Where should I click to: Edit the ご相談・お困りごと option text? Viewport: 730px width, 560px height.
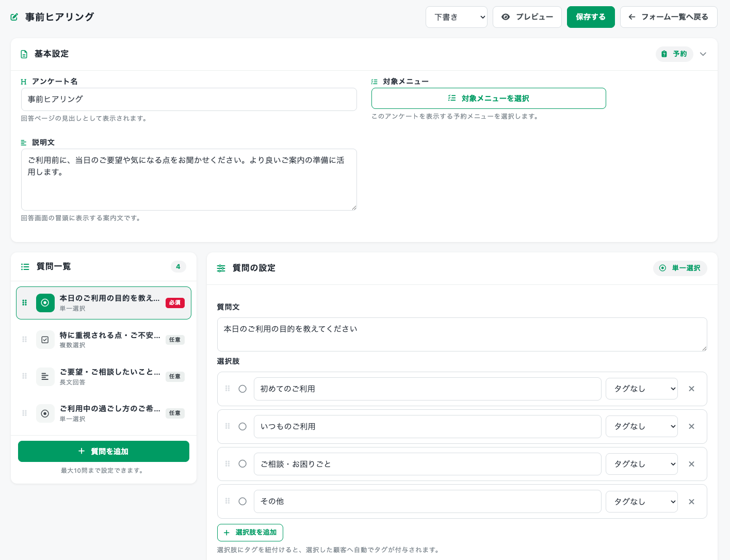point(427,464)
